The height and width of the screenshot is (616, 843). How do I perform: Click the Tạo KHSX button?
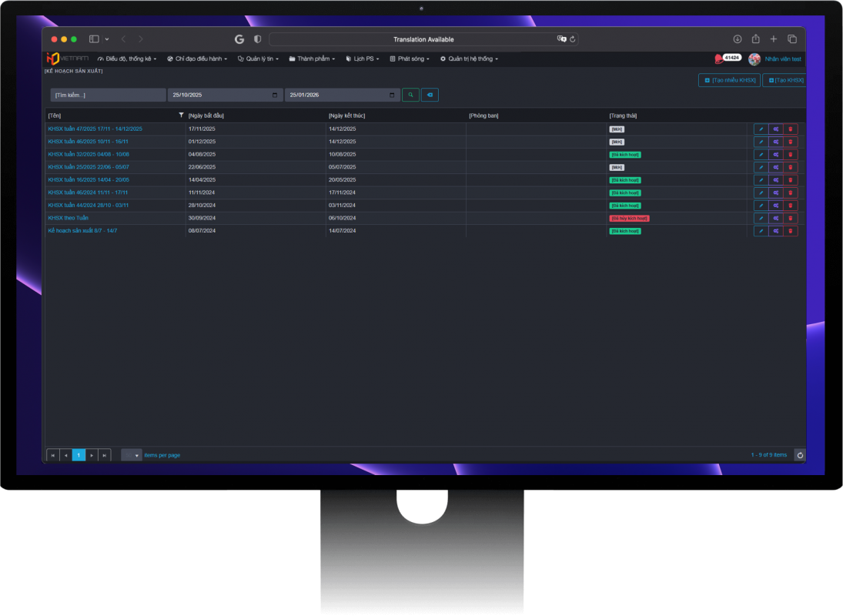tap(784, 80)
